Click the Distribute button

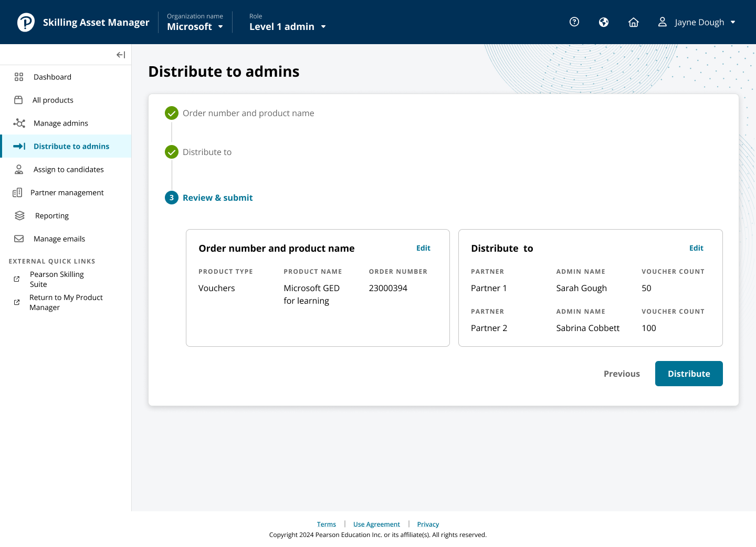(689, 374)
